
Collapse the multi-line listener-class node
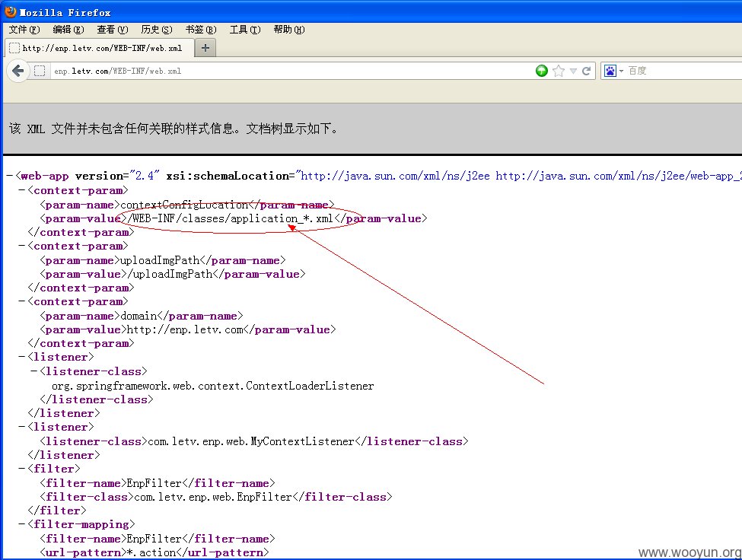[x=34, y=371]
